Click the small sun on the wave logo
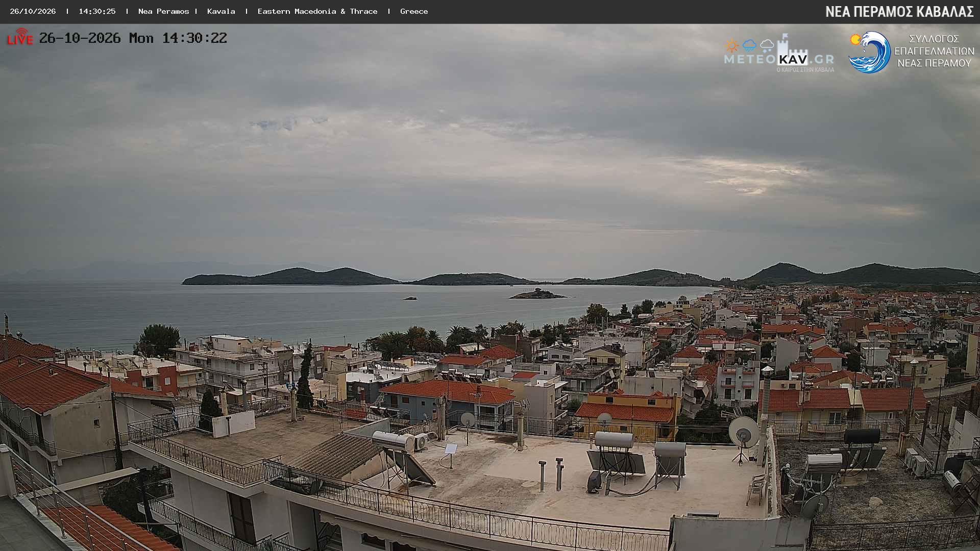The height and width of the screenshot is (551, 980). coord(855,39)
